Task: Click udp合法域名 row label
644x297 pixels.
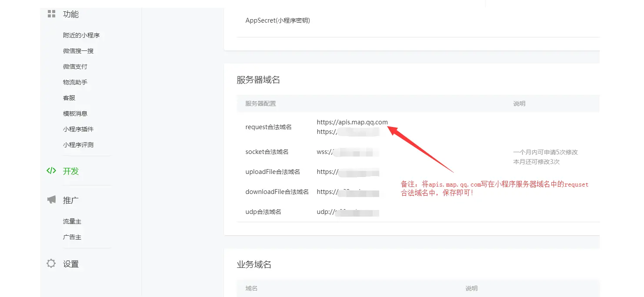Action: pyautogui.click(x=263, y=212)
